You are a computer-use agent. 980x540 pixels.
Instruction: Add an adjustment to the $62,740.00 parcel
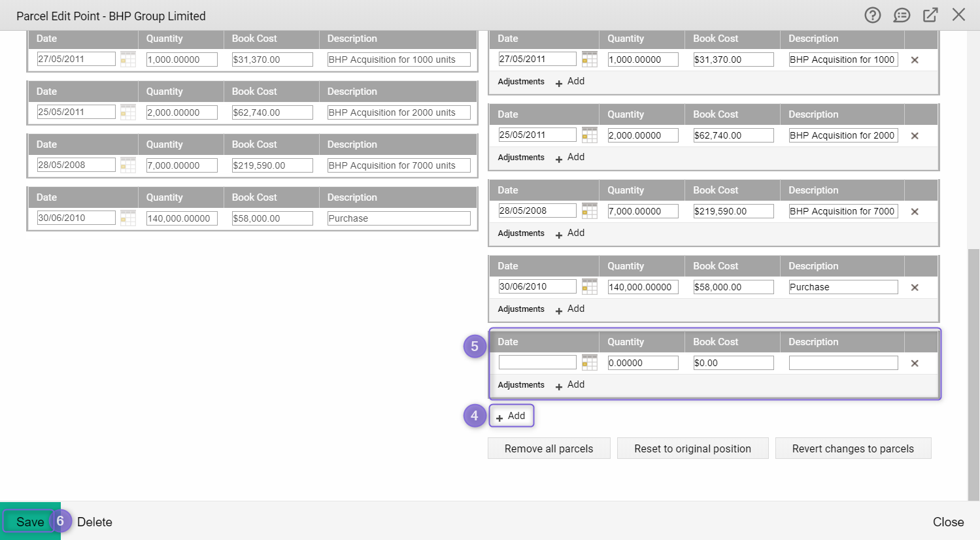[x=570, y=158]
